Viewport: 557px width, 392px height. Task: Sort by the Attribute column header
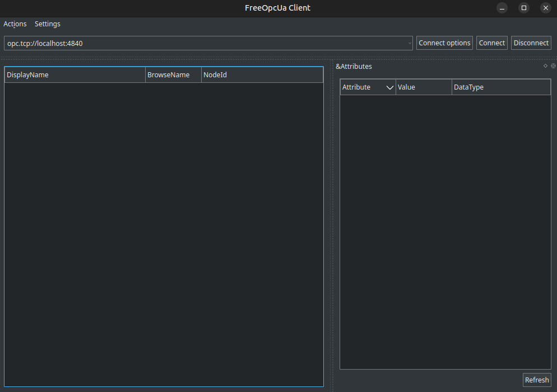coord(368,87)
